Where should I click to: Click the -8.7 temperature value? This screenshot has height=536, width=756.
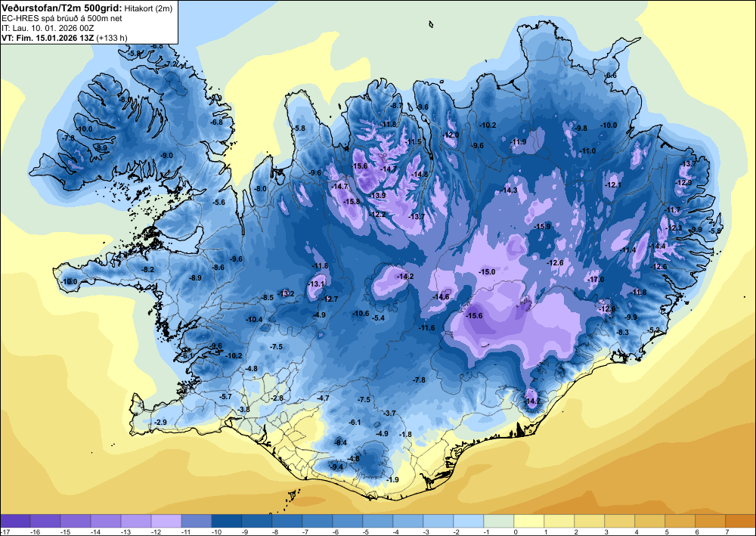click(x=396, y=105)
